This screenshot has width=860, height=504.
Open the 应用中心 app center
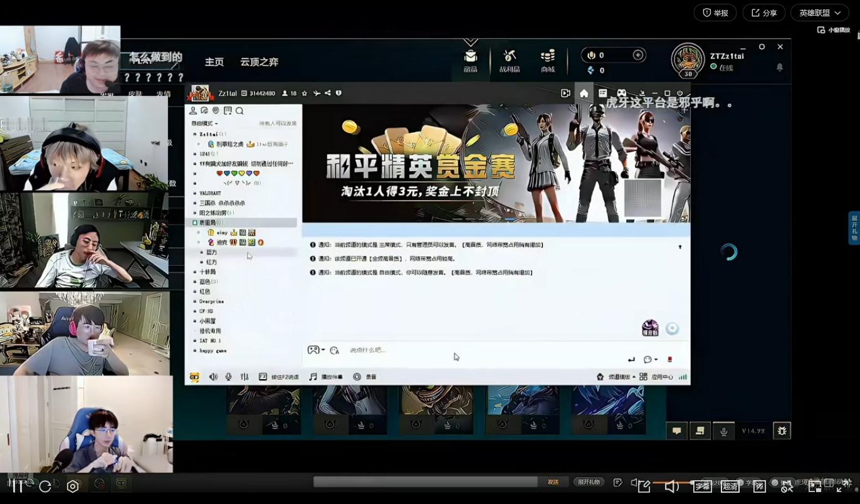coord(658,377)
